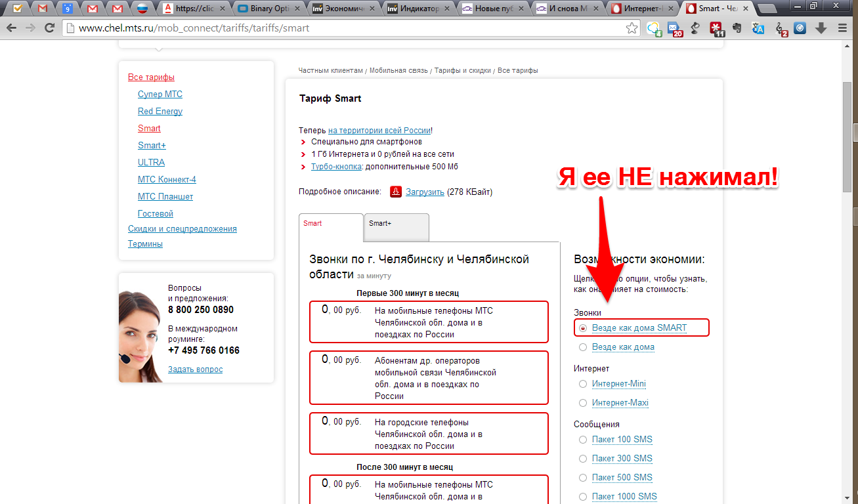Image resolution: width=858 pixels, height=504 pixels.
Task: Click the blue circular extension icon
Action: pyautogui.click(x=800, y=28)
